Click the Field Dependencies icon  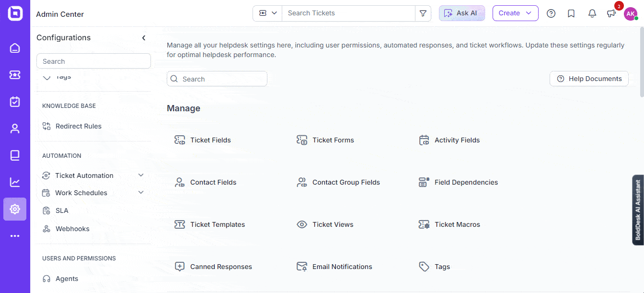click(x=424, y=182)
